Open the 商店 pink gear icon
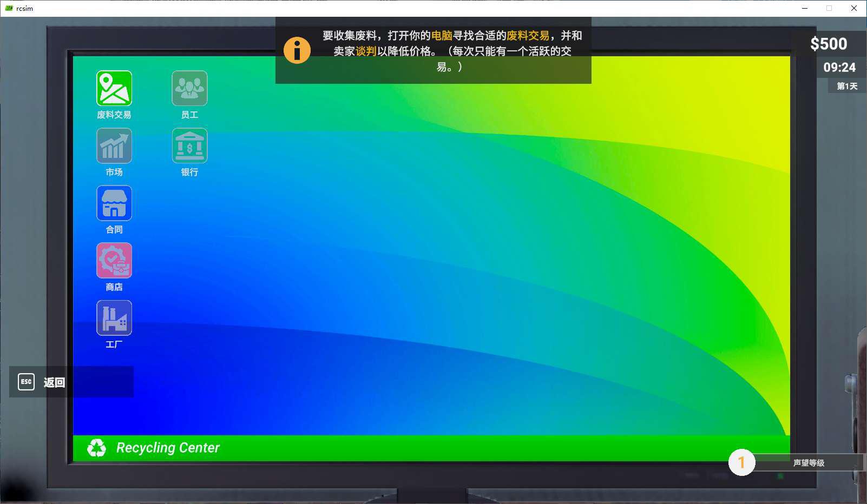867x504 pixels. [x=114, y=260]
